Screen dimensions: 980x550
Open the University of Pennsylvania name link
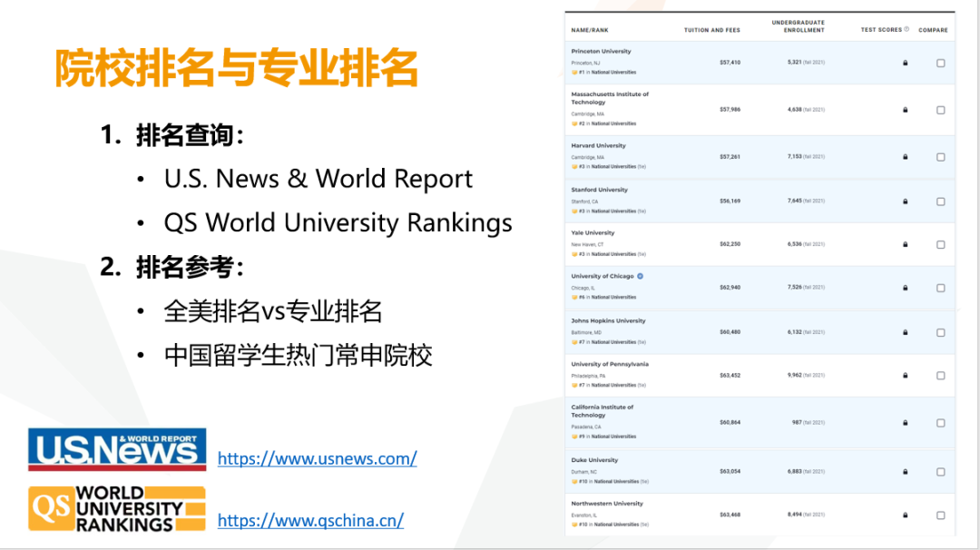[x=610, y=364]
